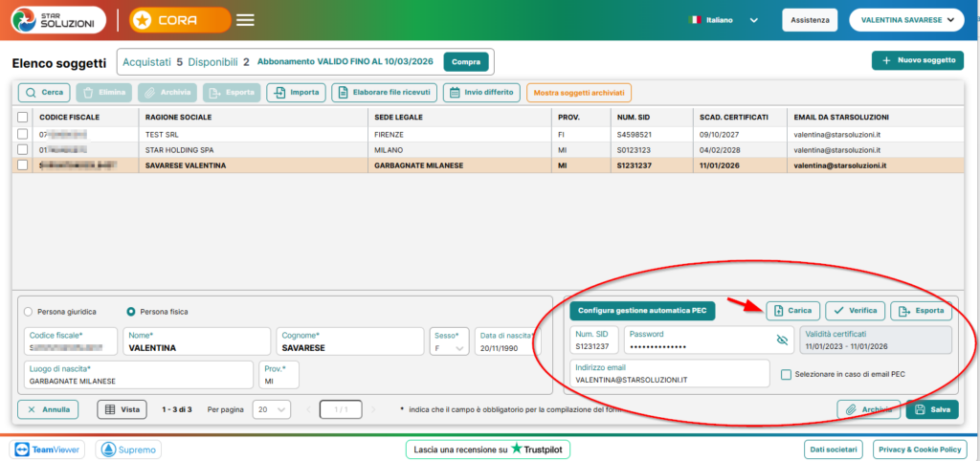This screenshot has width=980, height=461.
Task: Select the TEST SRL cell
Action: tap(253, 134)
